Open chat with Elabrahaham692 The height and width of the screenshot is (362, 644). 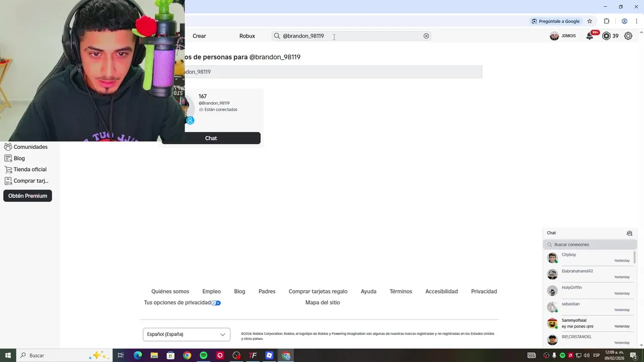(589, 274)
